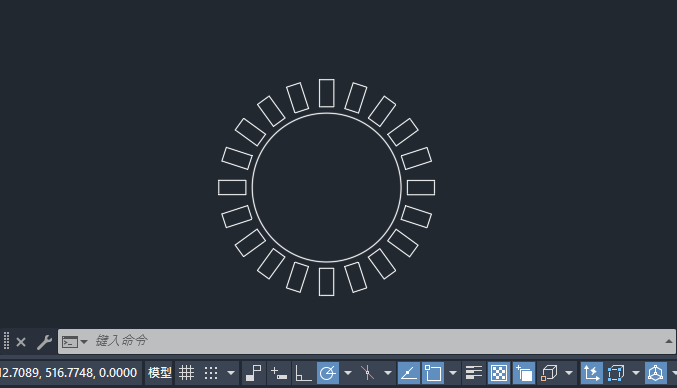Click the coordinates readout display
The width and height of the screenshot is (677, 388).
click(70, 373)
